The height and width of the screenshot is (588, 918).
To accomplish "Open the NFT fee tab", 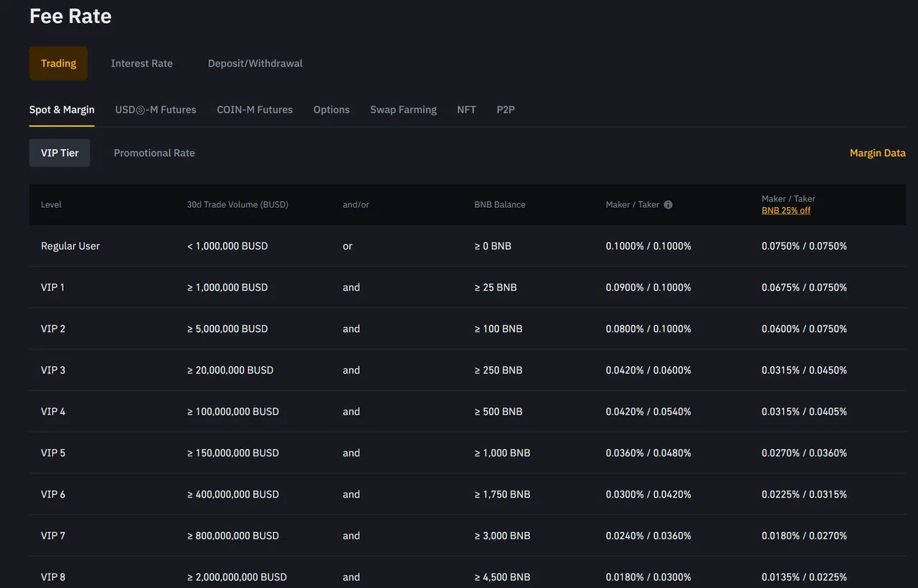I will pos(466,110).
